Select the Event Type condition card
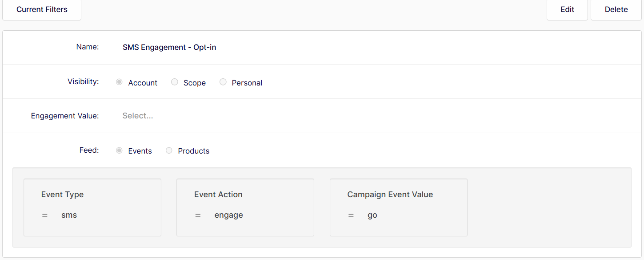Viewport: 644px width, 260px height. pos(92,207)
